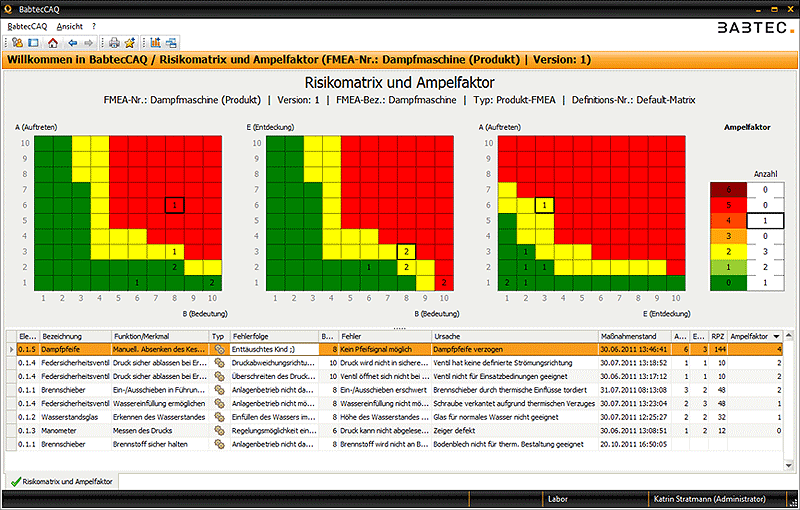
Task: Click the resize grip icon in status bar
Action: pyautogui.click(x=792, y=501)
